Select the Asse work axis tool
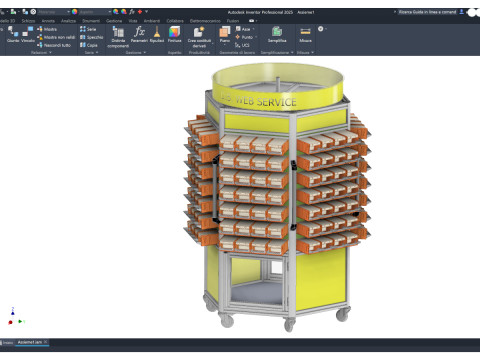 pyautogui.click(x=243, y=29)
